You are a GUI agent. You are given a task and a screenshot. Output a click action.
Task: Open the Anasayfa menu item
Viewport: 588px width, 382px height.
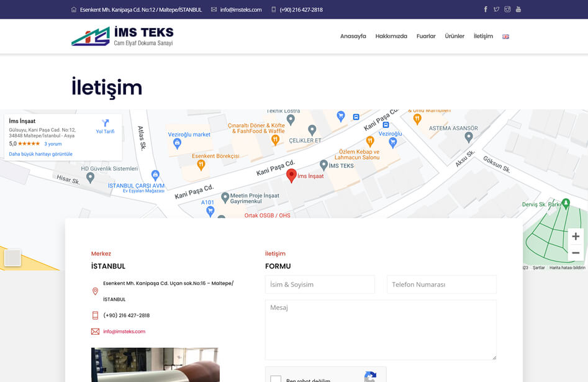(353, 37)
